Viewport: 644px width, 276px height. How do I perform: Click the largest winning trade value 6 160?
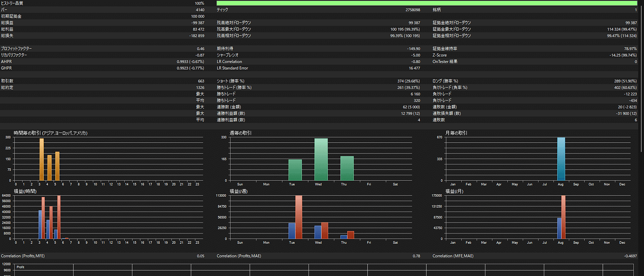point(415,94)
